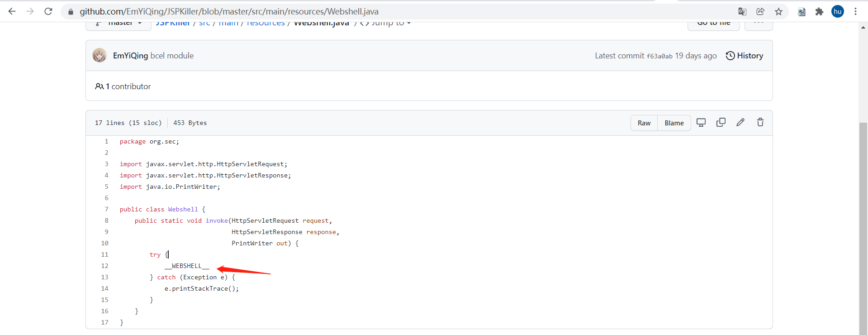Viewport: 868px width, 335px height.
Task: Click the browser back arrow
Action: 12,11
